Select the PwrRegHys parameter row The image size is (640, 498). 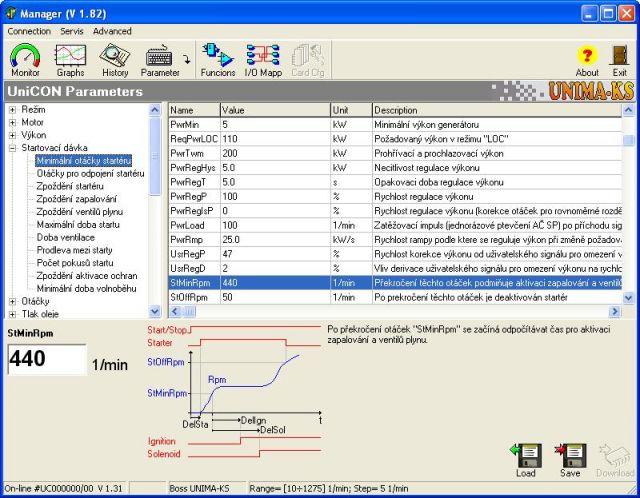click(x=395, y=168)
